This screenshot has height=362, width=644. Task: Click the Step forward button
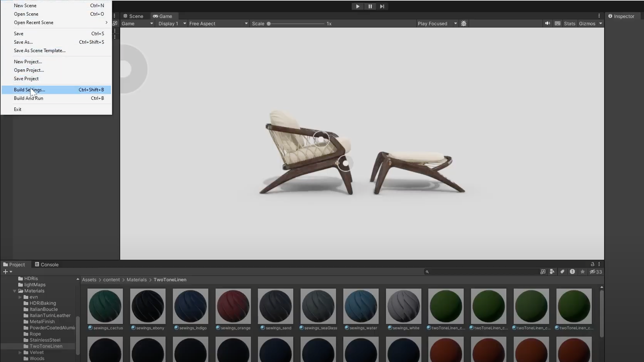(382, 6)
